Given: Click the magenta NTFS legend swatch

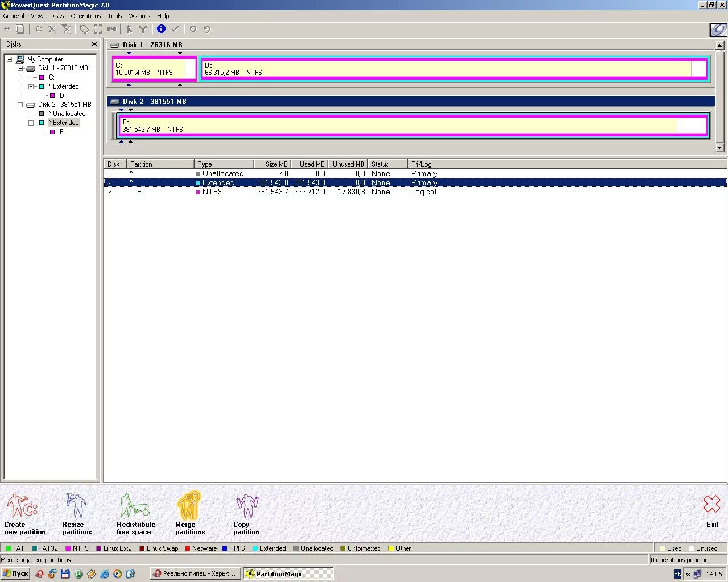Looking at the screenshot, I should [68, 548].
